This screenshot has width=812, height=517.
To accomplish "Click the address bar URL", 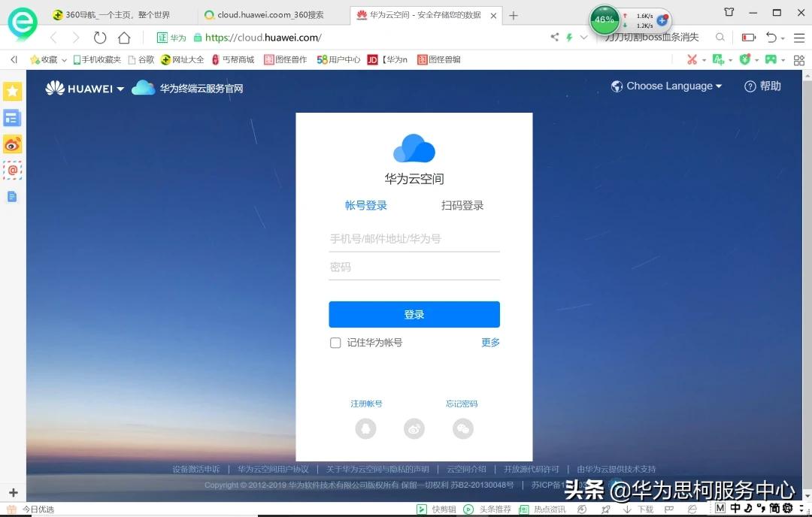I will 263,38.
